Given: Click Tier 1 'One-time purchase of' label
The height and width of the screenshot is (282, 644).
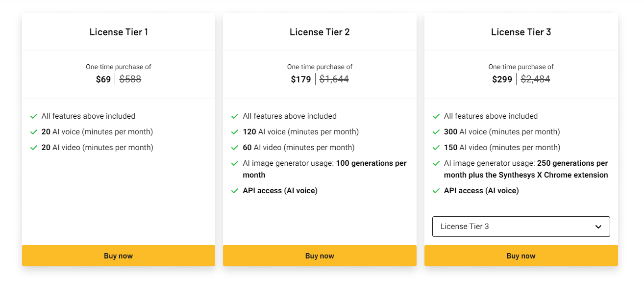Looking at the screenshot, I should tap(119, 67).
